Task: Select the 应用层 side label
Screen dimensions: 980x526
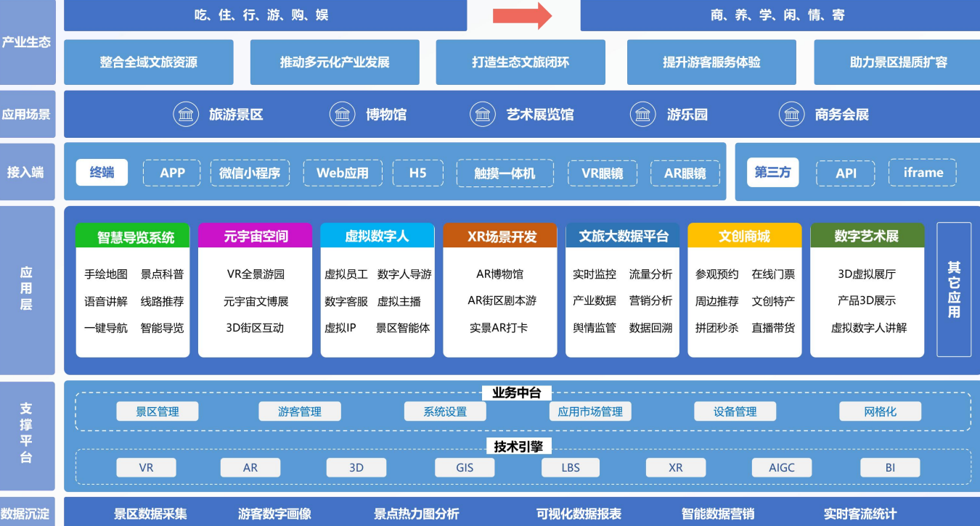Action: coord(27,289)
